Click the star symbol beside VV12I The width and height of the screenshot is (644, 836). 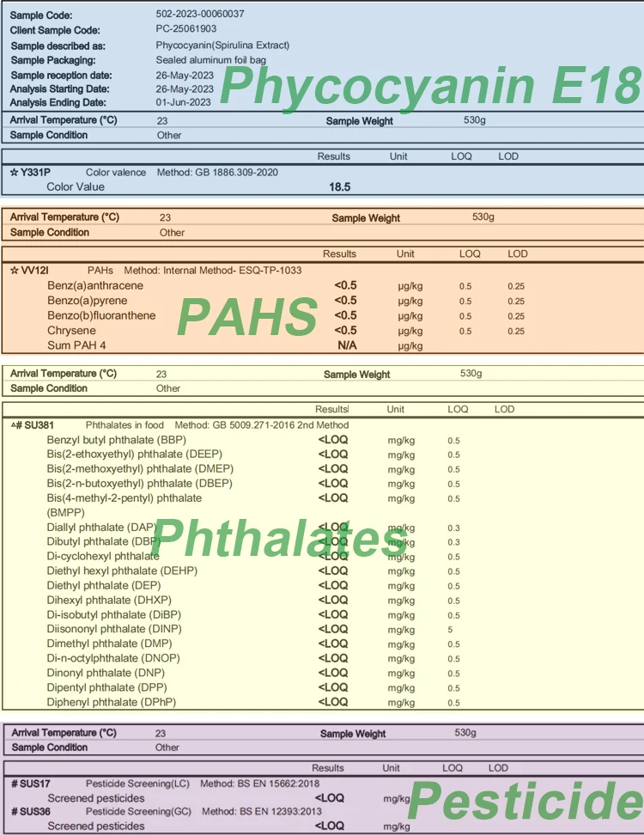[x=14, y=271]
